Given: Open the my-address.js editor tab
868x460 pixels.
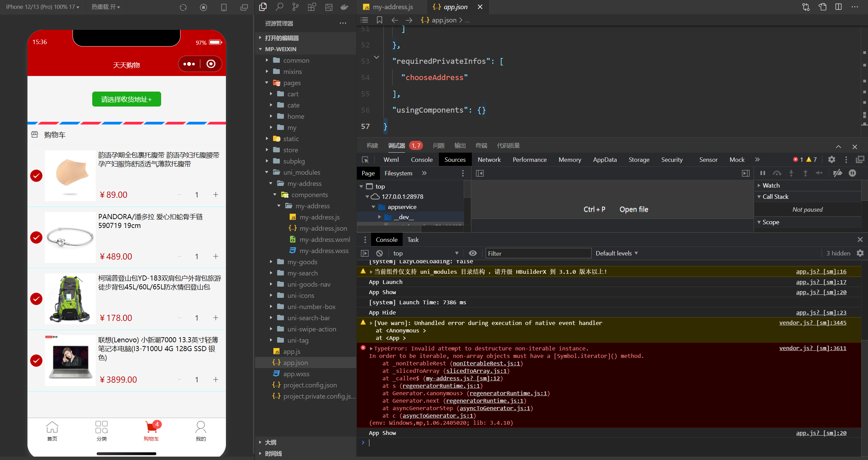Looking at the screenshot, I should click(x=392, y=7).
